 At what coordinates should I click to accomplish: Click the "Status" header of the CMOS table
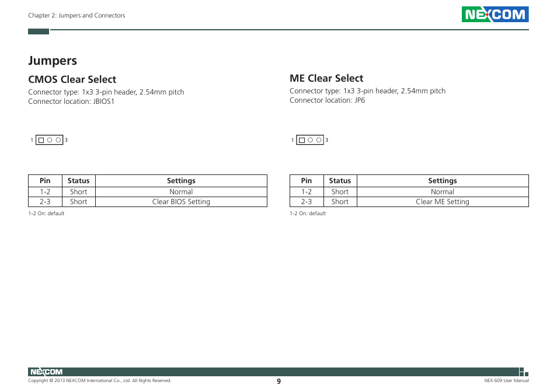pyautogui.click(x=78, y=181)
